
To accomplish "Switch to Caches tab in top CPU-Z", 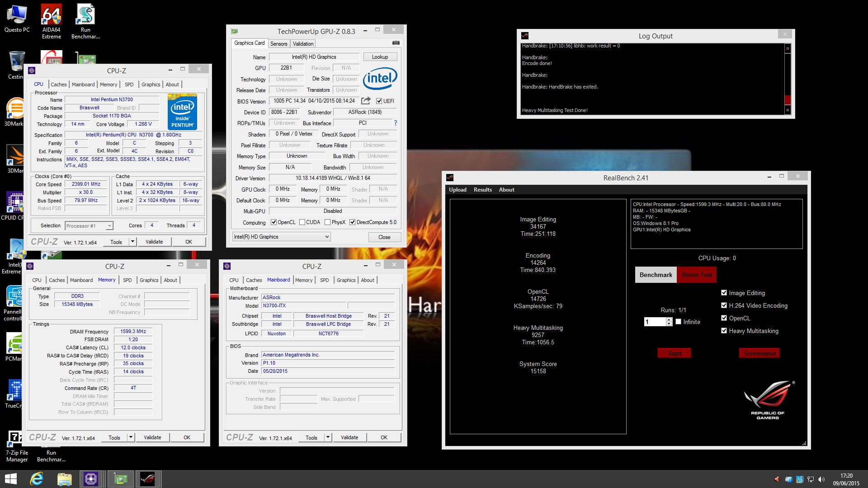I will [58, 84].
